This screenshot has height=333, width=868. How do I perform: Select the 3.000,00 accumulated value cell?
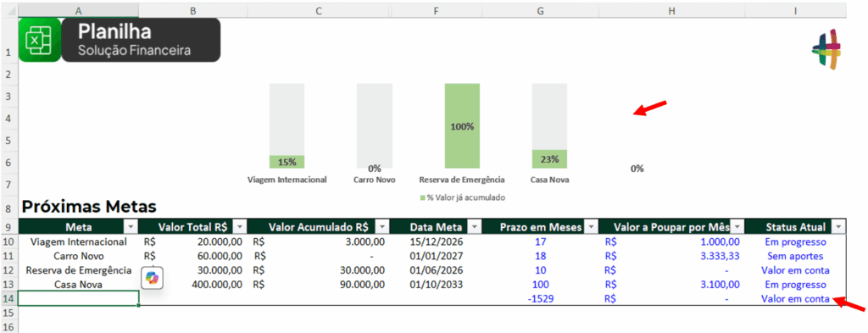(319, 241)
